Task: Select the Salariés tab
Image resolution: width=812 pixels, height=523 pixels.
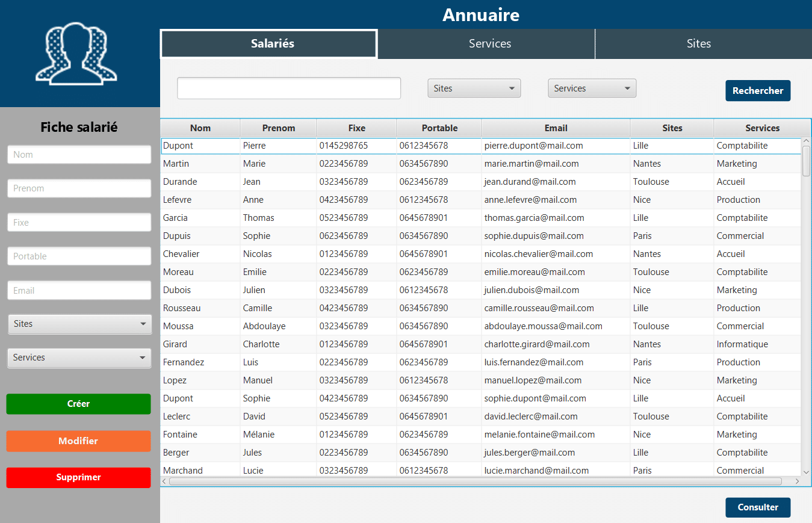Action: coord(272,44)
